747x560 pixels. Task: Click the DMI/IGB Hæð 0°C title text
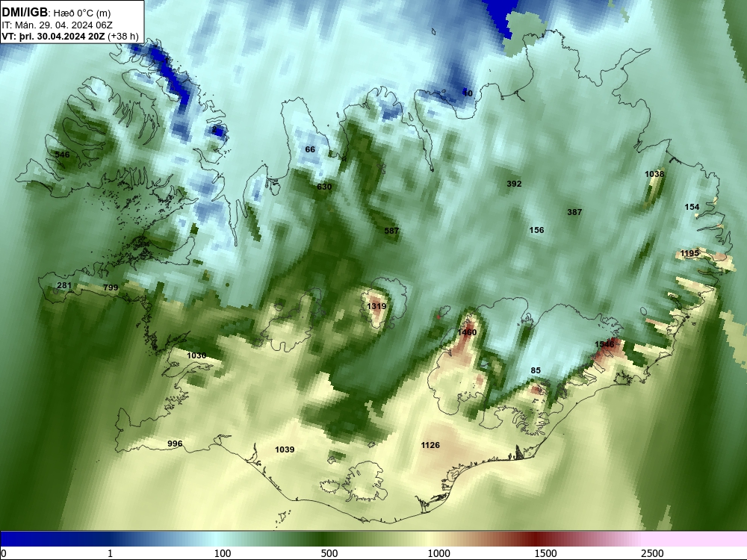coord(56,12)
